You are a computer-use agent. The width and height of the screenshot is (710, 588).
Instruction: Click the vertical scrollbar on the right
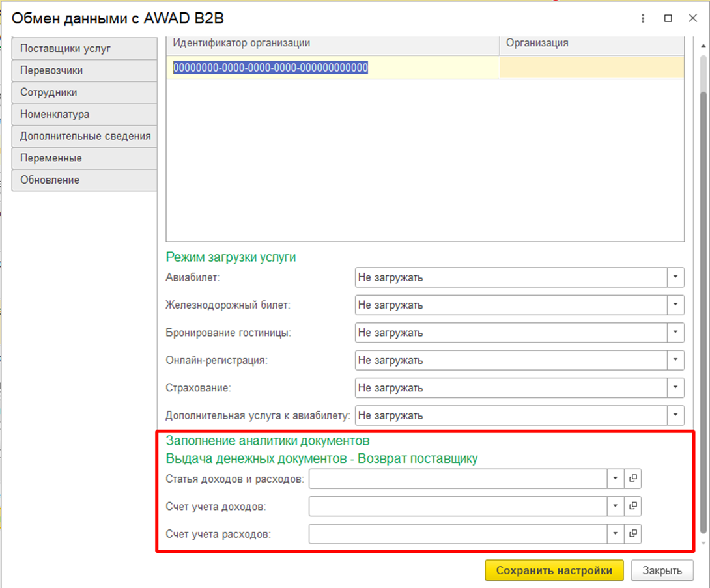(702, 293)
